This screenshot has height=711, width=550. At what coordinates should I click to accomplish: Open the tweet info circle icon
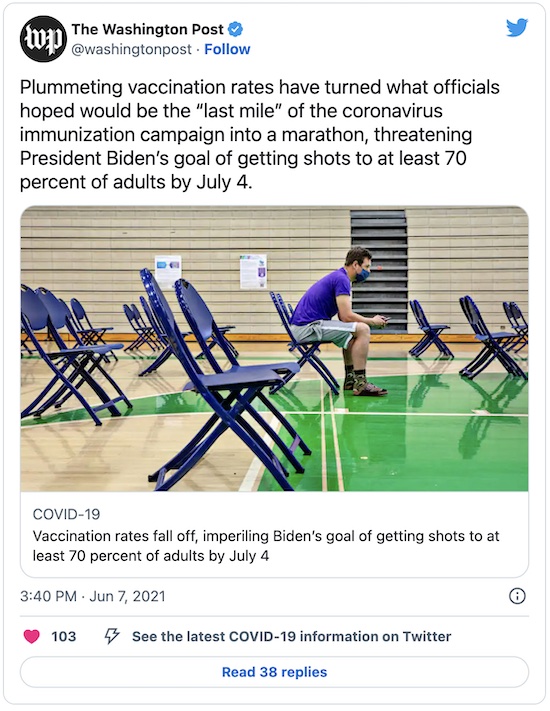pyautogui.click(x=517, y=596)
